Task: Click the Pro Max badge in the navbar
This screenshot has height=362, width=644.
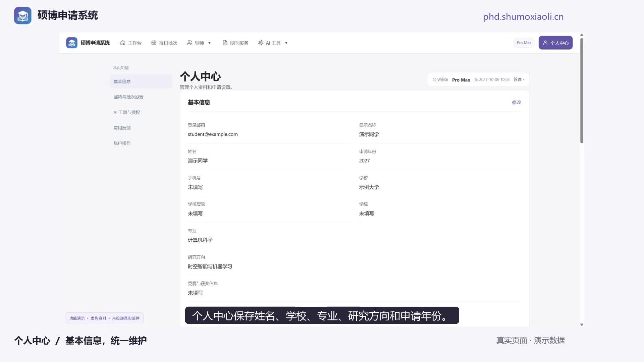Action: coord(524,43)
